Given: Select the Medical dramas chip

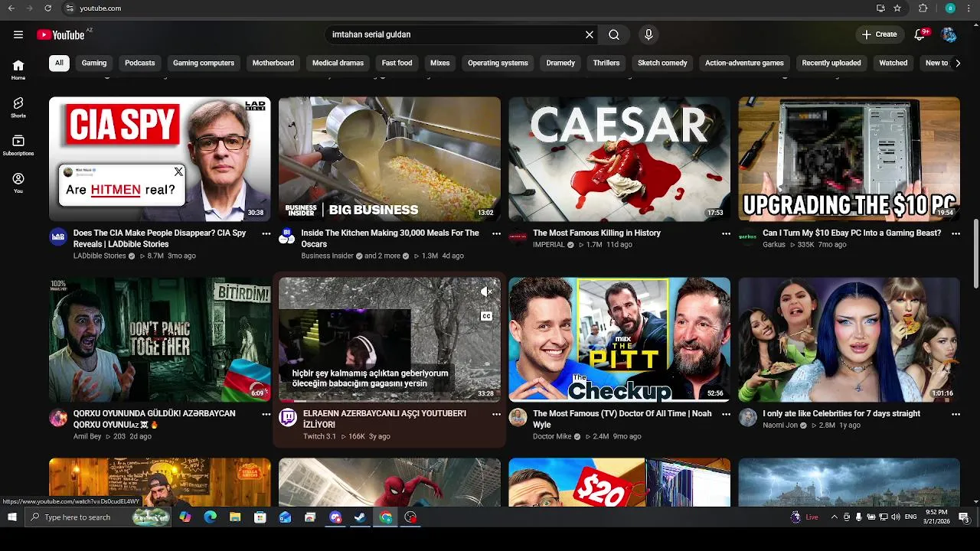Looking at the screenshot, I should click(338, 63).
